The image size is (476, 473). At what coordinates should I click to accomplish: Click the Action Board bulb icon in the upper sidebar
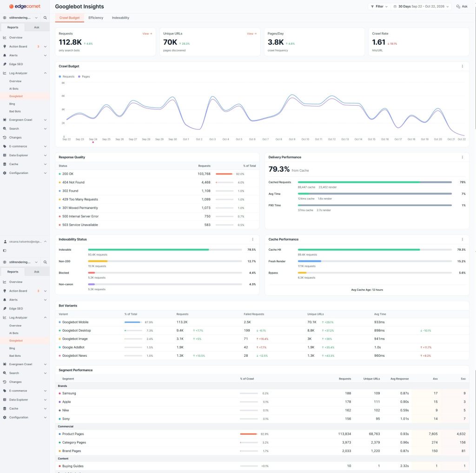coord(5,47)
